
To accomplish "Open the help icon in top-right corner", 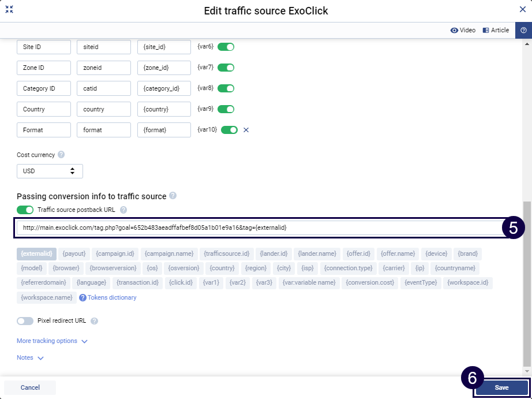I will pyautogui.click(x=523, y=29).
